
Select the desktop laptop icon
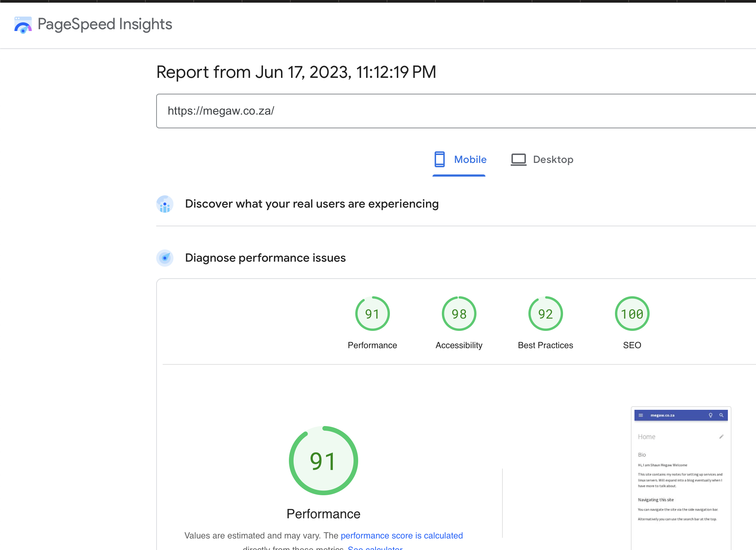[x=518, y=160]
